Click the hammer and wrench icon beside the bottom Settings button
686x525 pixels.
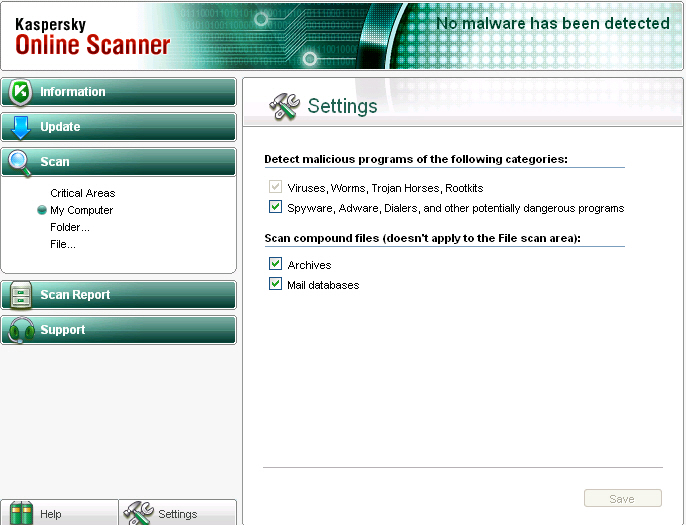coord(139,513)
